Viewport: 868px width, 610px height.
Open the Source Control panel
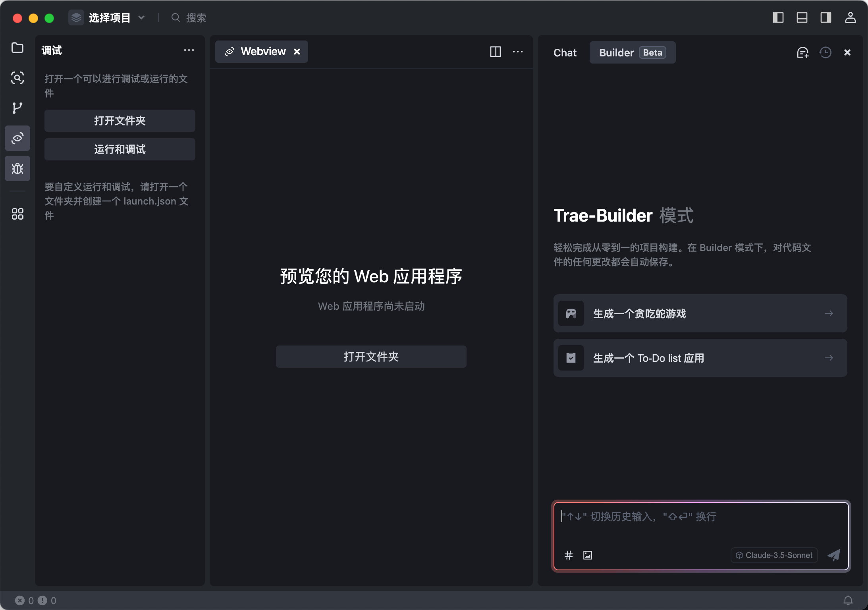[17, 108]
